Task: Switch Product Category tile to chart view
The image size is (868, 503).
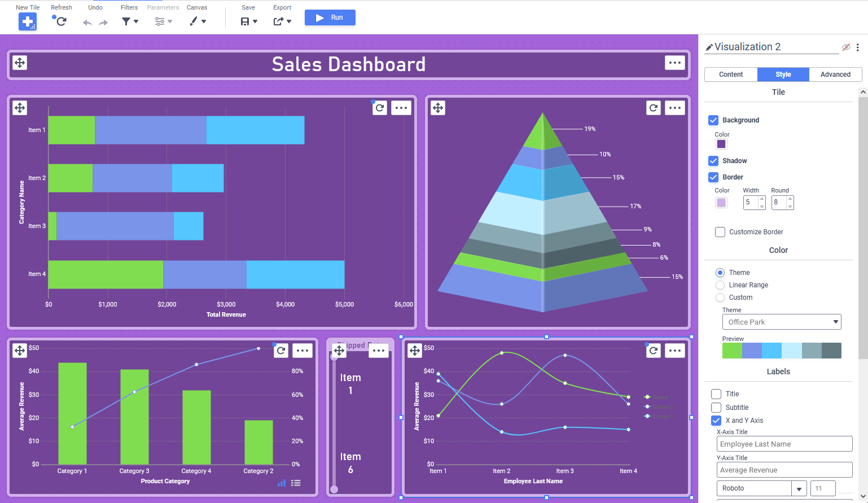Action: [282, 483]
